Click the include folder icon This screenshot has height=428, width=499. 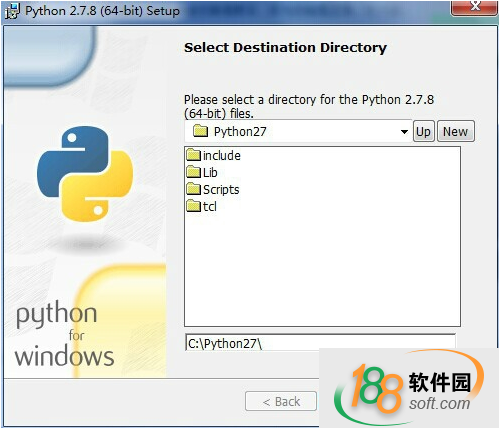(193, 155)
